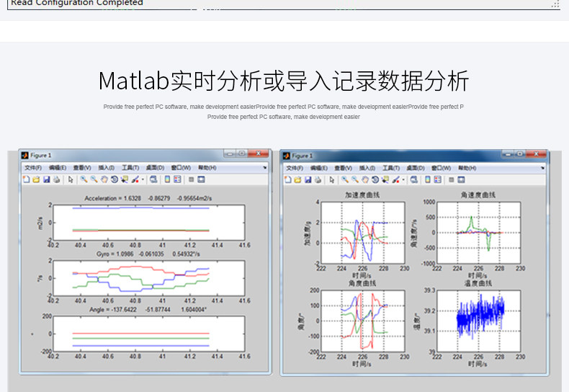Select Rotate 3D tool in the 加速度曲线 figure window
This screenshot has width=569, height=392.
point(375,179)
